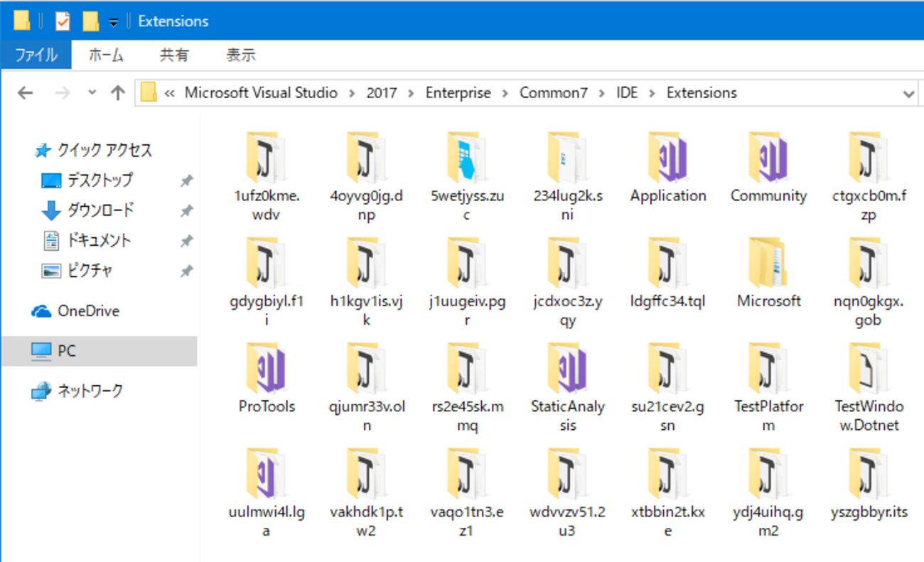Click the New Folder quick access toolbar icon
Image resolution: width=924 pixels, height=562 pixels.
91,21
